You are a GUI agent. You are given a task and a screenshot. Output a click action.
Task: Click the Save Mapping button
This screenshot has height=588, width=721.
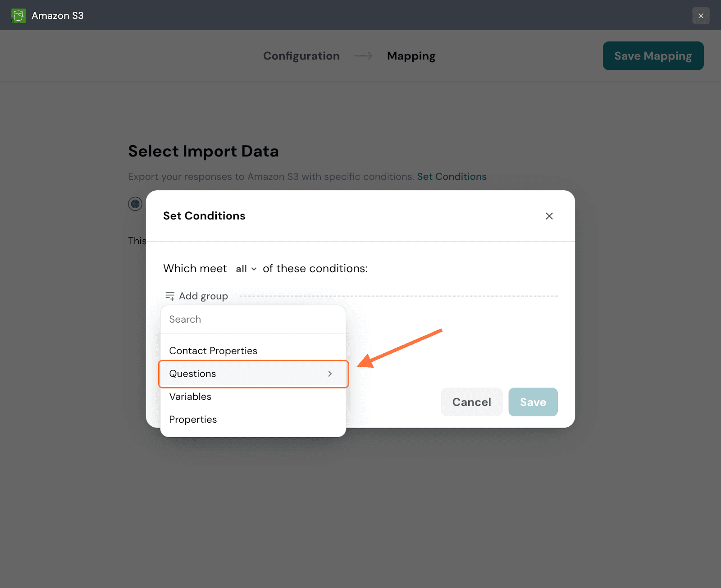point(653,56)
